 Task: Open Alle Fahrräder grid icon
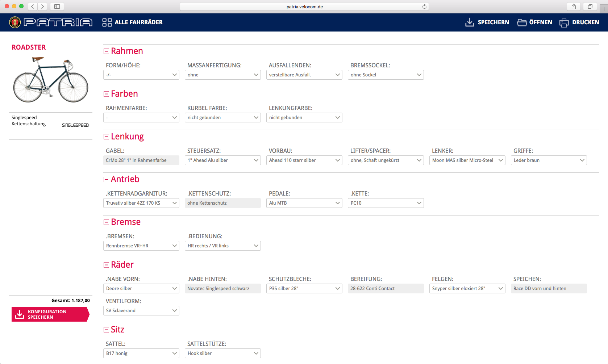(107, 22)
